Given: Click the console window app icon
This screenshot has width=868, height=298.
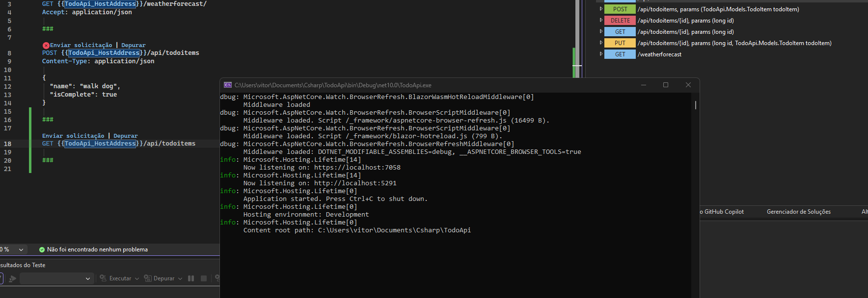Looking at the screenshot, I should pyautogui.click(x=228, y=85).
